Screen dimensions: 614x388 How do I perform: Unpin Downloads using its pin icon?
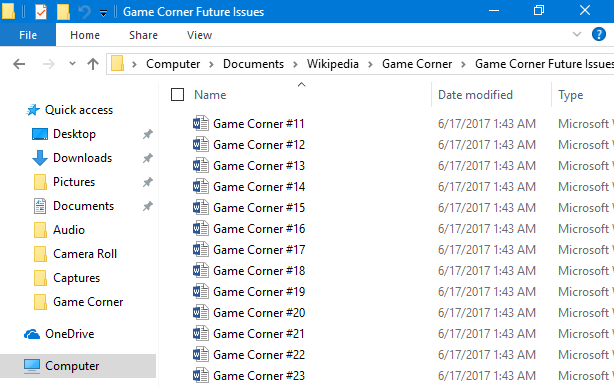pyautogui.click(x=148, y=158)
